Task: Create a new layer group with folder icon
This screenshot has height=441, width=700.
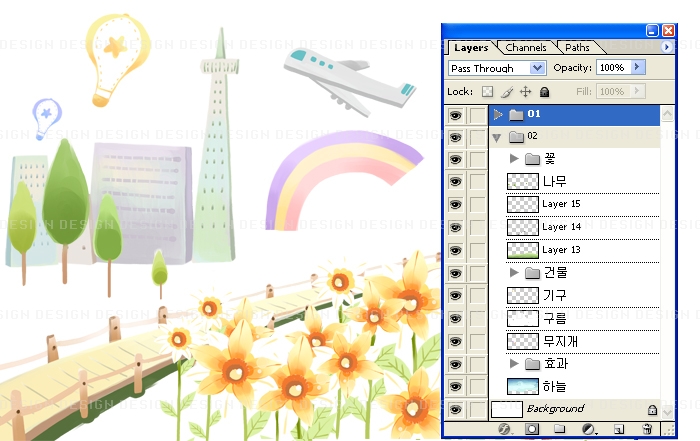Action: pos(560,429)
